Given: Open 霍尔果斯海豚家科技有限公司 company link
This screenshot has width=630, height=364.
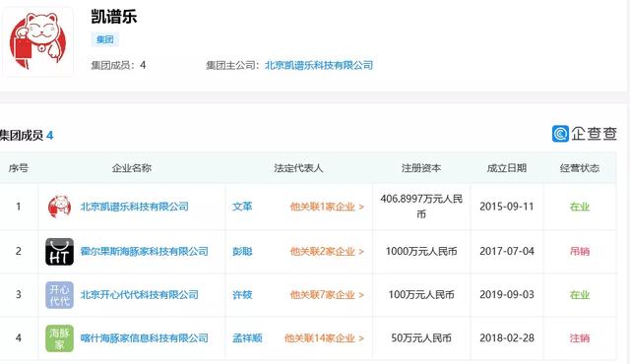Looking at the screenshot, I should coord(145,252).
